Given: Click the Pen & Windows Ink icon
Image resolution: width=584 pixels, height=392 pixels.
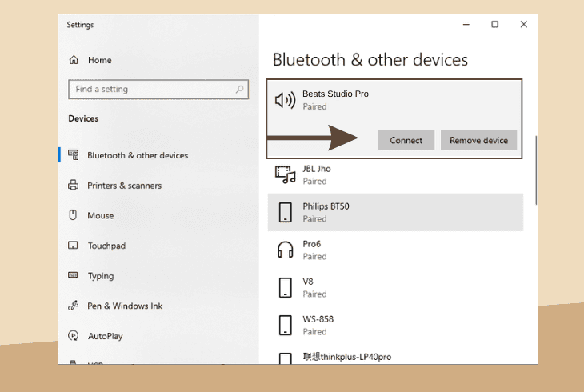Looking at the screenshot, I should click(73, 306).
